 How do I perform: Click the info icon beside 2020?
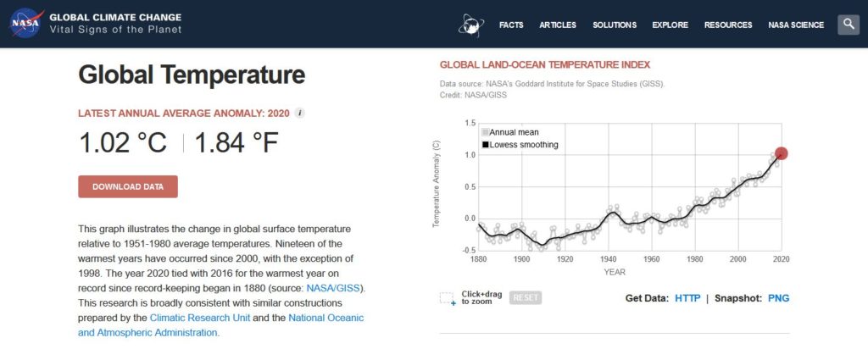click(300, 113)
